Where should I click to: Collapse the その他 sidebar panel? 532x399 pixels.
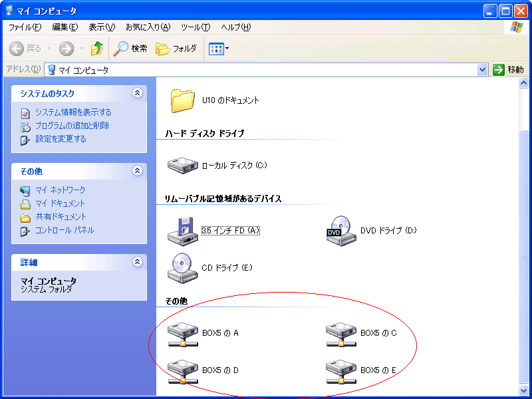[137, 171]
